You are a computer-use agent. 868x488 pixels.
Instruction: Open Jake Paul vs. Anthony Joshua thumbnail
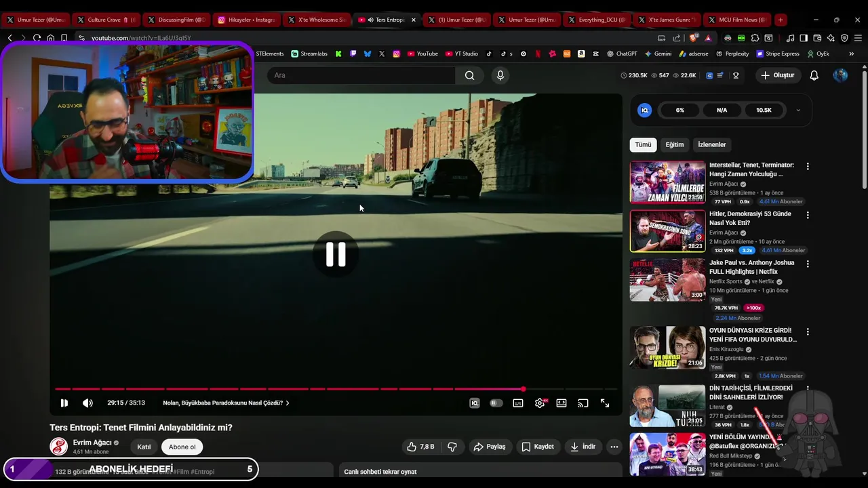667,279
